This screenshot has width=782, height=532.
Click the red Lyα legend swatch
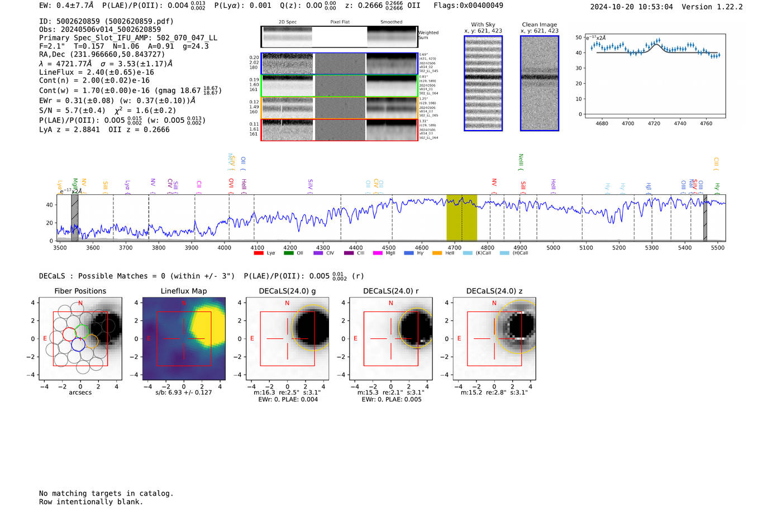pos(258,253)
